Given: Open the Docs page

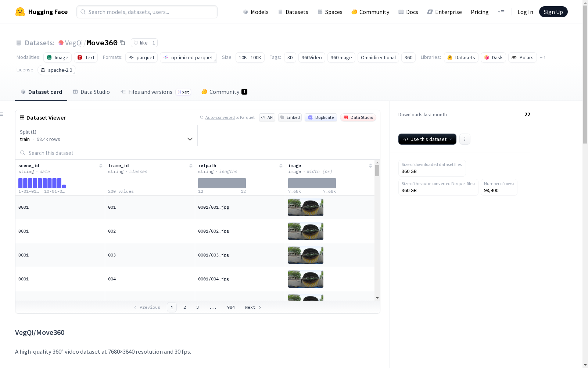Looking at the screenshot, I should (x=408, y=12).
